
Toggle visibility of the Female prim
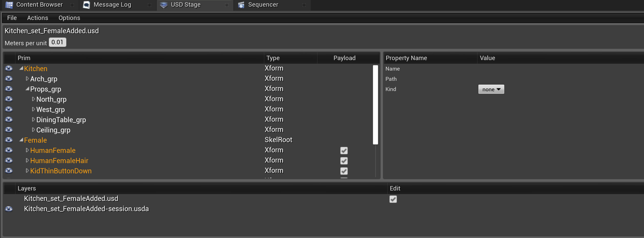pyautogui.click(x=9, y=140)
